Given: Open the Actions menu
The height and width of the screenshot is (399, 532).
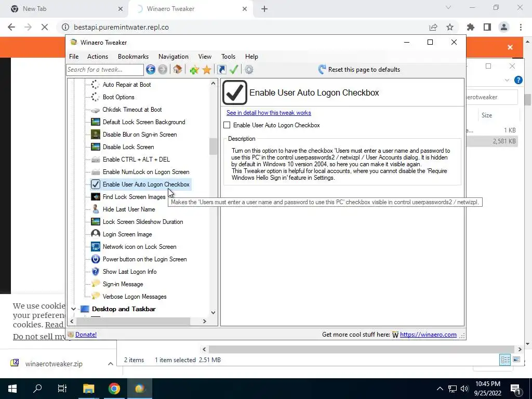Looking at the screenshot, I should [x=97, y=57].
